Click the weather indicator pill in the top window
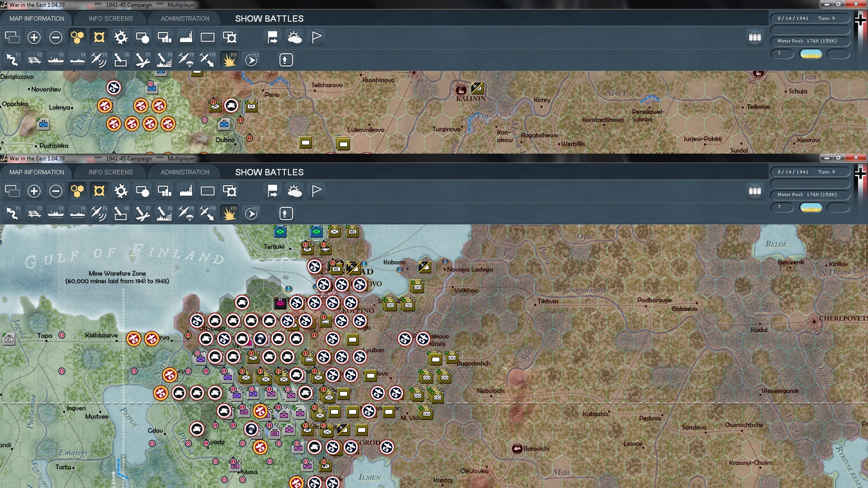868x488 pixels. tap(811, 54)
